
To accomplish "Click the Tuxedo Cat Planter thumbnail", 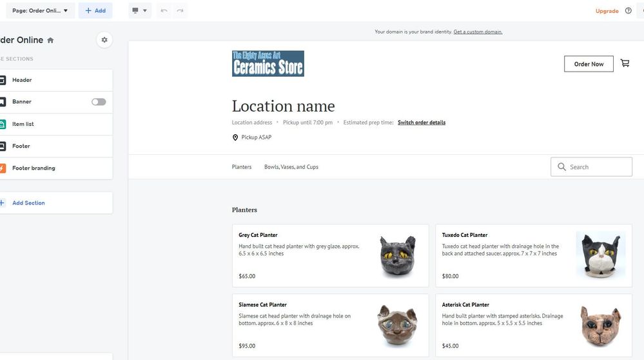I will (x=600, y=255).
